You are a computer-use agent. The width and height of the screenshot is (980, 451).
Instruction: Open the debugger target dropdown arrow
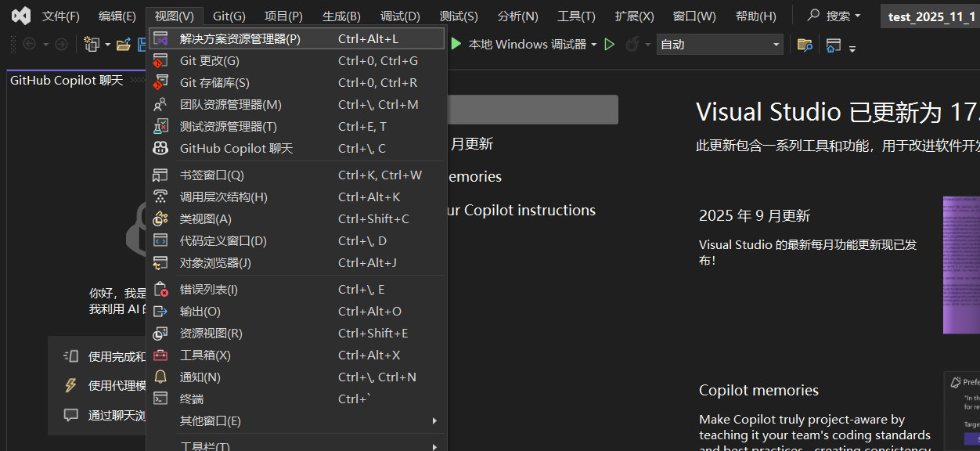click(594, 45)
